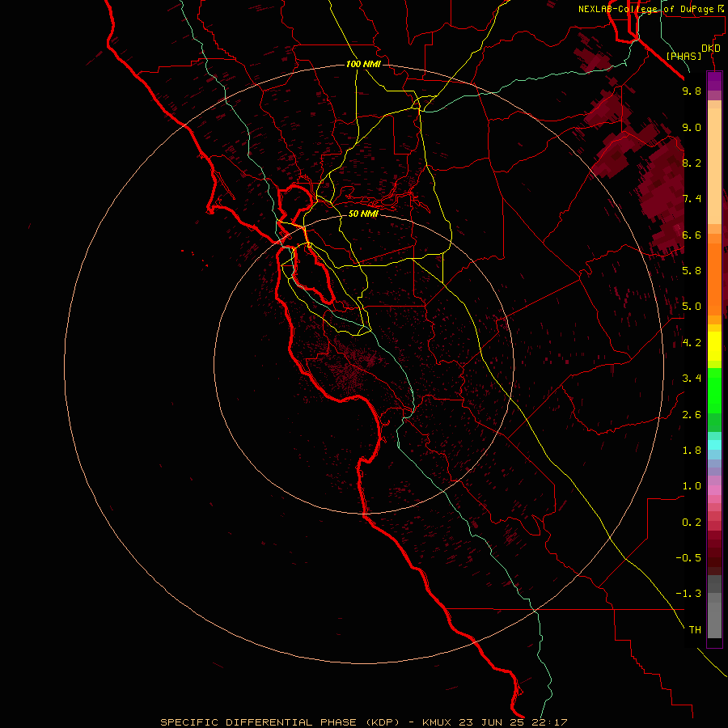This screenshot has height=728, width=728.
Task: Click the 9.0 value on the color scale
Action: [692, 127]
